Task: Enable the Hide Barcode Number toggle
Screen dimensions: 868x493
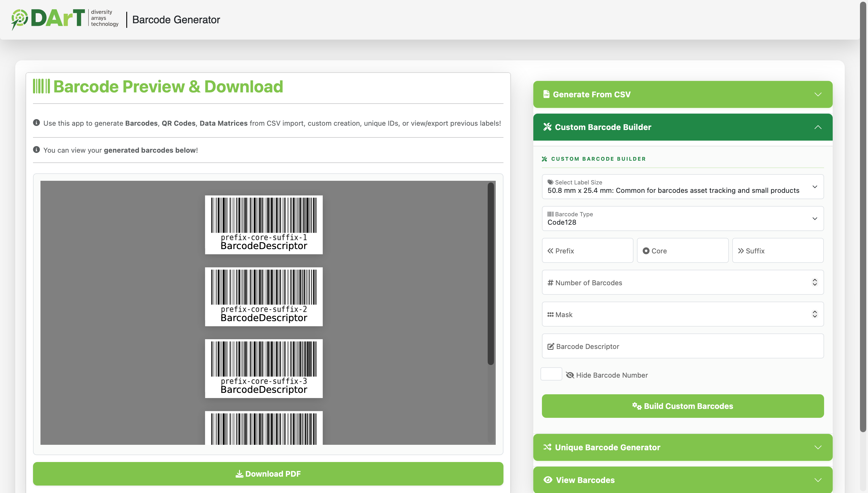Action: click(x=551, y=374)
